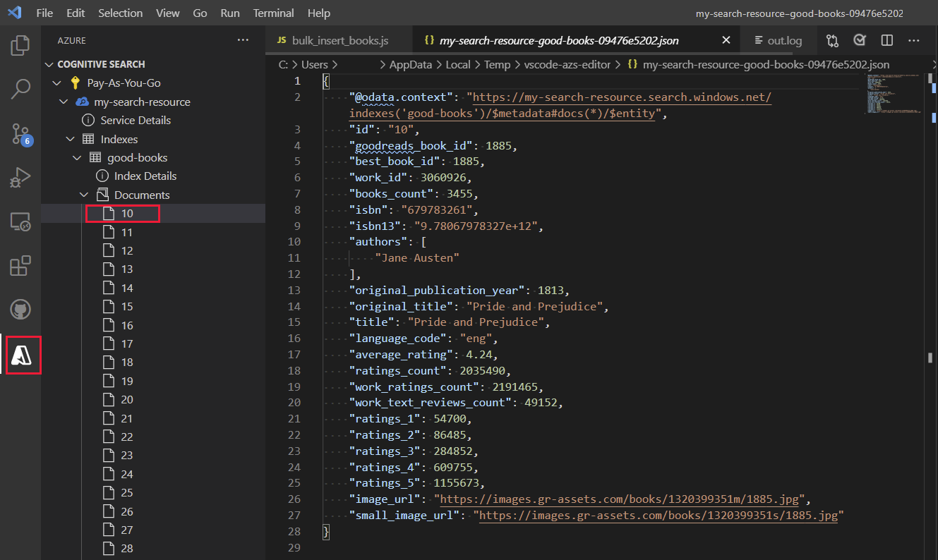The image size is (938, 560).
Task: Open the Go menu
Action: pyautogui.click(x=200, y=13)
